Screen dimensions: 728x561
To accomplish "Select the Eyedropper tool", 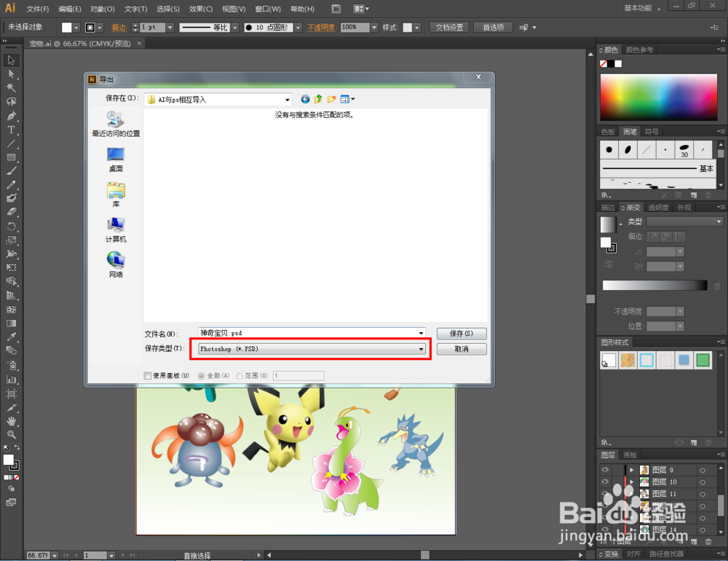I will pos(11,337).
